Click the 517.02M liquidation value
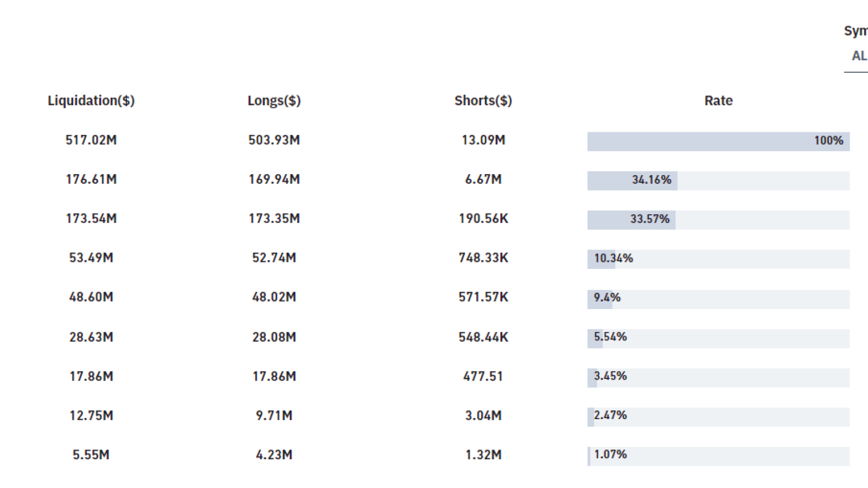 point(91,140)
